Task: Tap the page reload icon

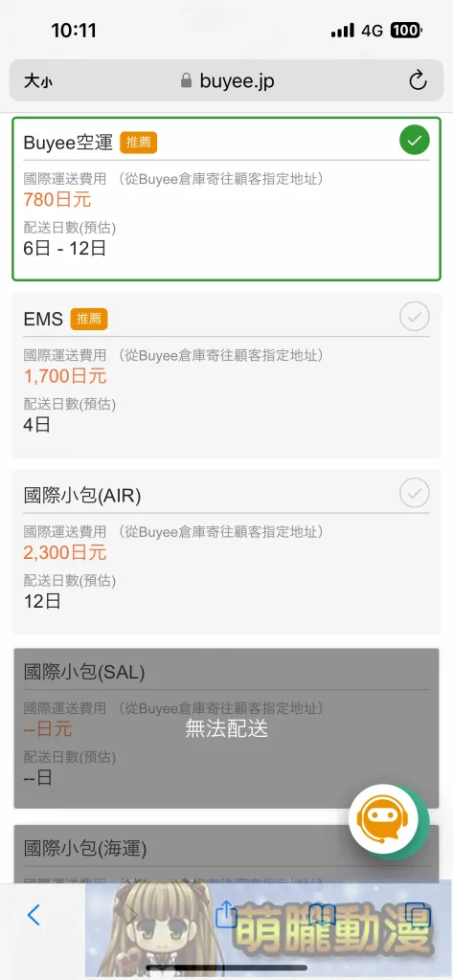Action: [418, 80]
